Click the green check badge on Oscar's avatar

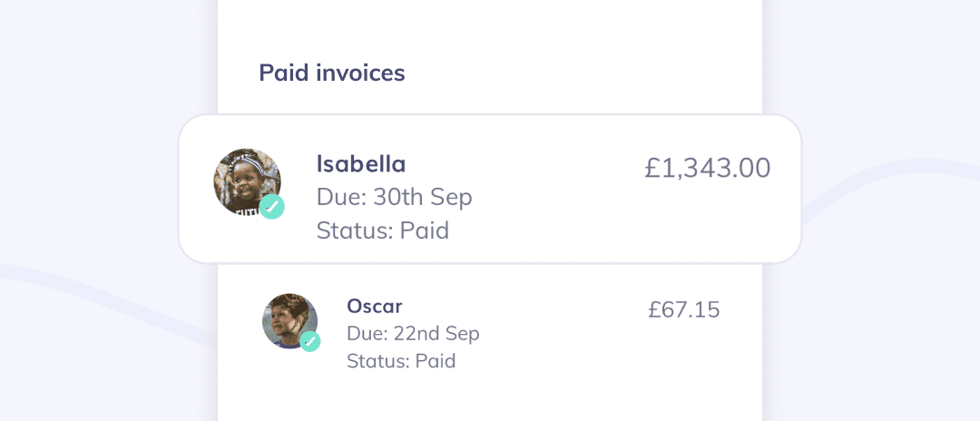tap(310, 341)
